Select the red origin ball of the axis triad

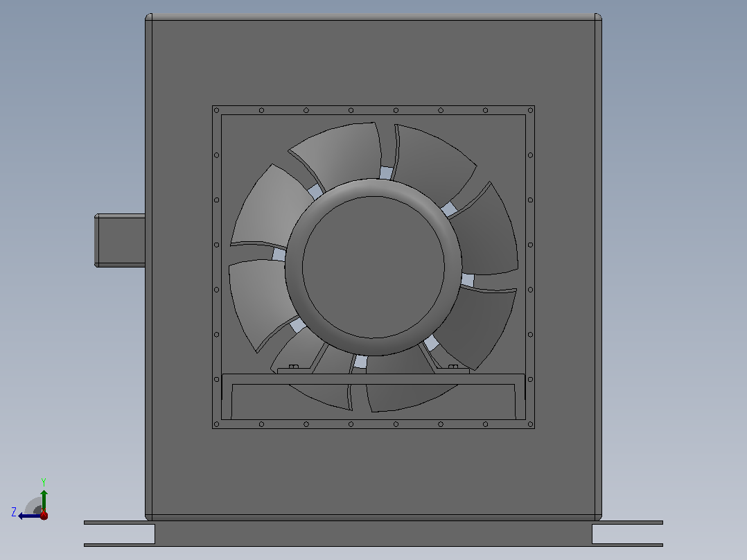coord(44,515)
